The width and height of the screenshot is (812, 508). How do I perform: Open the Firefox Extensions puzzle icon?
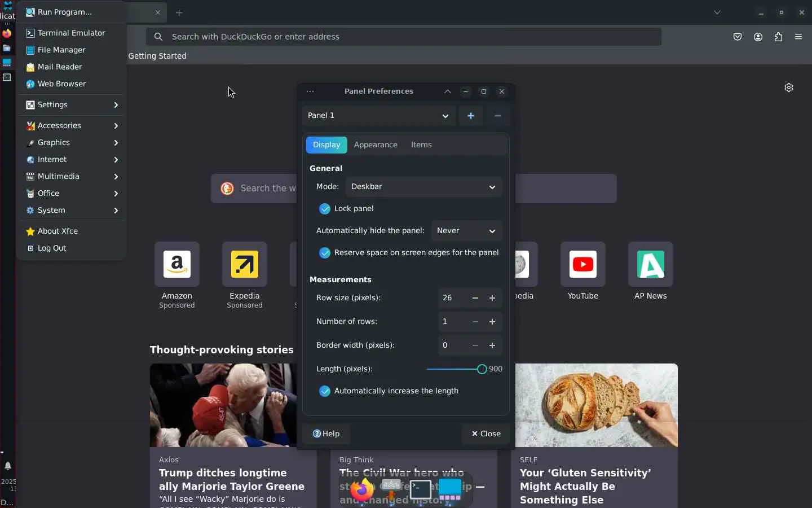tap(778, 37)
